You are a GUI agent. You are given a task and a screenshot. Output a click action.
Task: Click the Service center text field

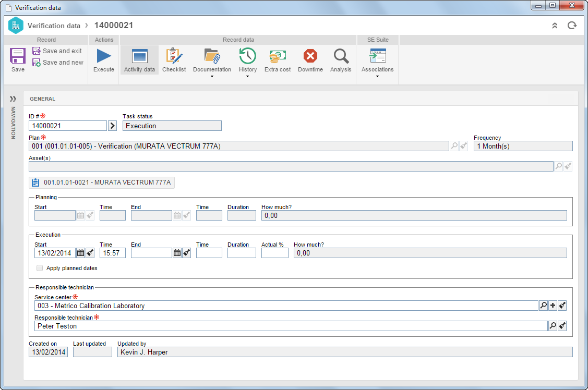pyautogui.click(x=286, y=306)
